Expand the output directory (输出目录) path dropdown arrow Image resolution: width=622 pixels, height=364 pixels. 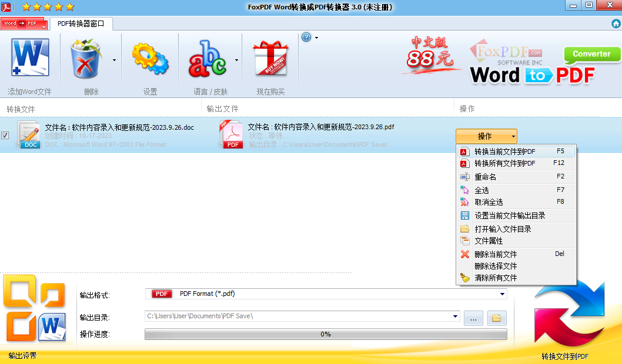(455, 316)
